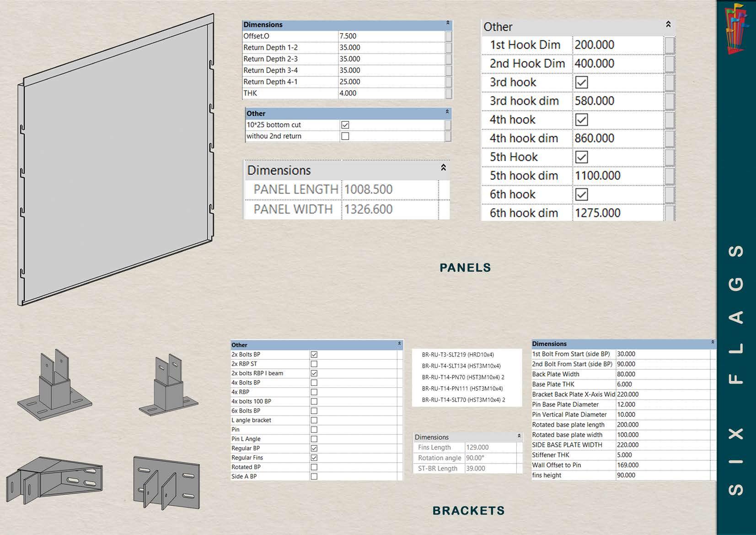Select type BR-RU-T3-SLT219 (HRD10x4)
Viewport: 756px width, 535px height.
coord(458,355)
